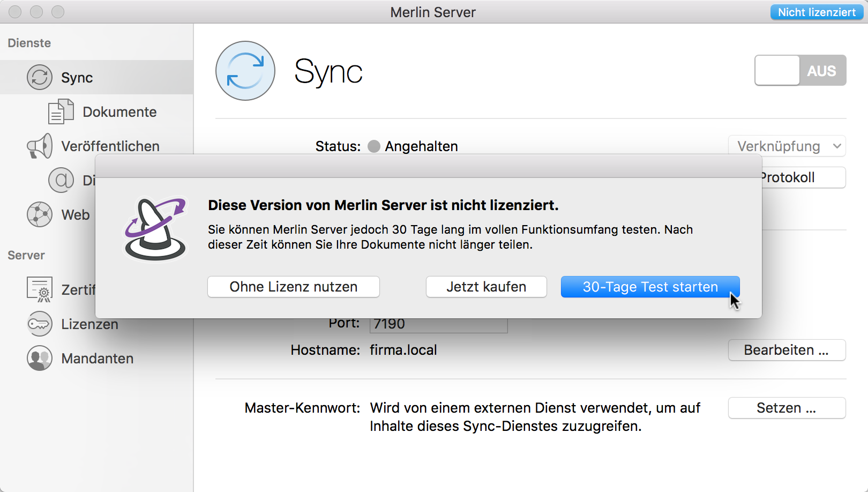Screen dimensions: 868x492
Task: Click the Nicht lizenziert badge
Action: coord(817,12)
